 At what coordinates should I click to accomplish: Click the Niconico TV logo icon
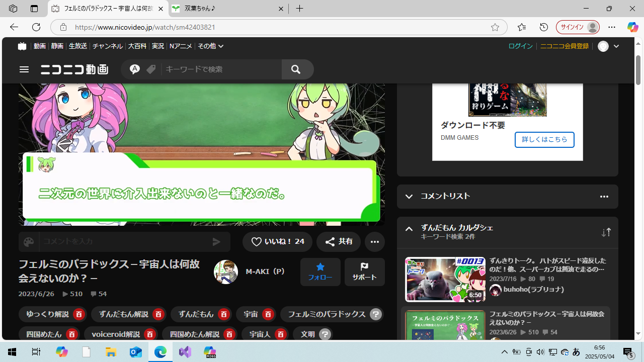tap(22, 46)
